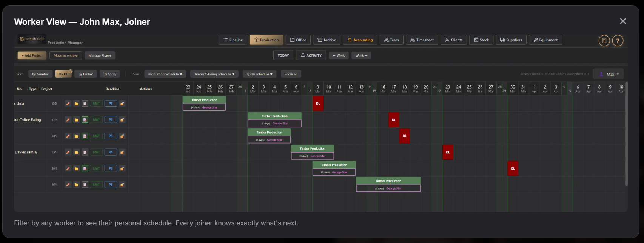Image resolution: width=644 pixels, height=243 pixels.
Task: Open the calculator icon in the top right
Action: pyautogui.click(x=604, y=41)
